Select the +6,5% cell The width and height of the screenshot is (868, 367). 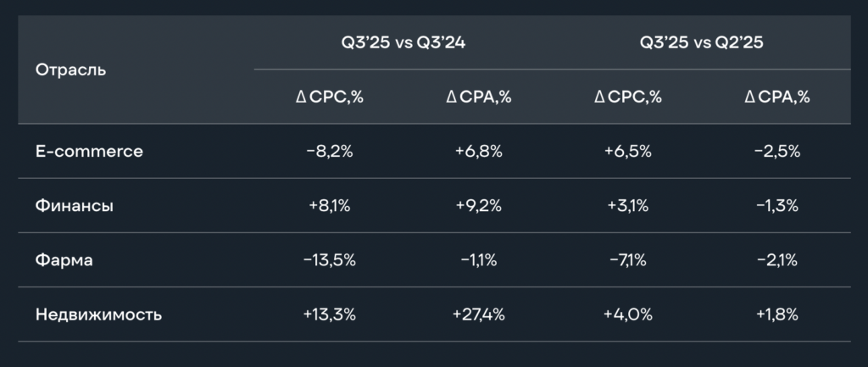tap(628, 152)
